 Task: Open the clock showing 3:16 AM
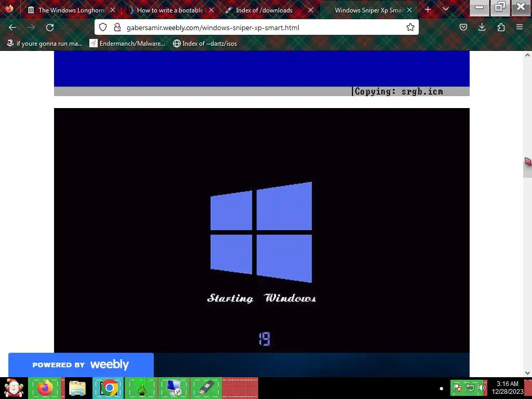point(508,388)
